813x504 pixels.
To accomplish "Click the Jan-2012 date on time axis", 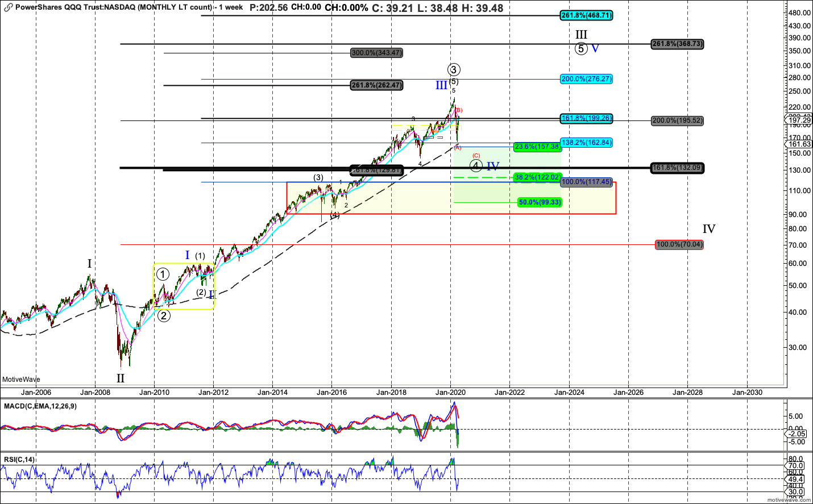I will click(x=213, y=392).
